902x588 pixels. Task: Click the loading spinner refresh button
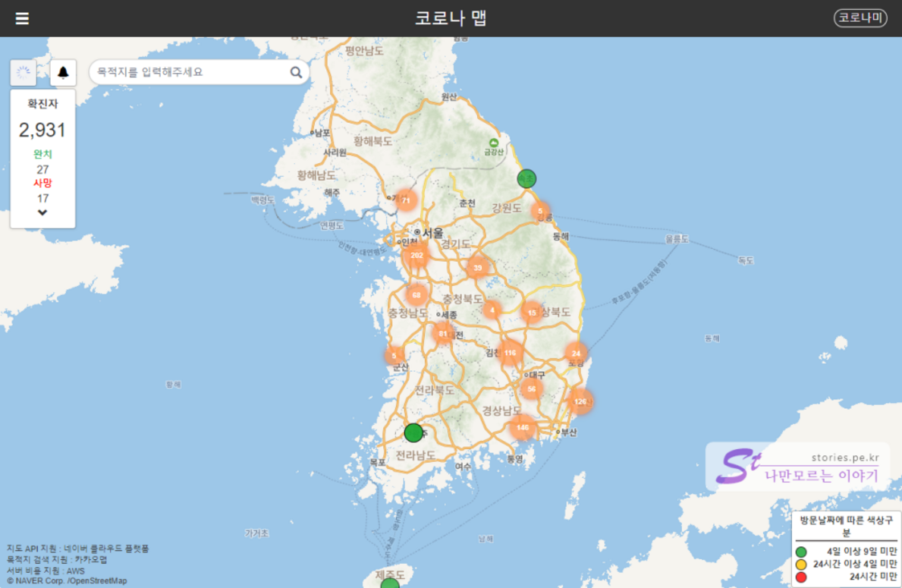pyautogui.click(x=24, y=73)
